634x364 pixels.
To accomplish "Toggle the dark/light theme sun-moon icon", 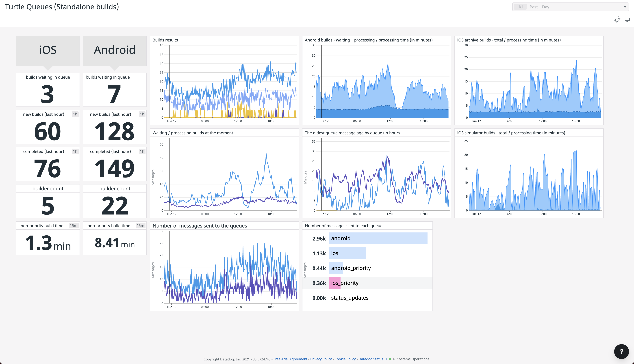I will click(x=617, y=20).
